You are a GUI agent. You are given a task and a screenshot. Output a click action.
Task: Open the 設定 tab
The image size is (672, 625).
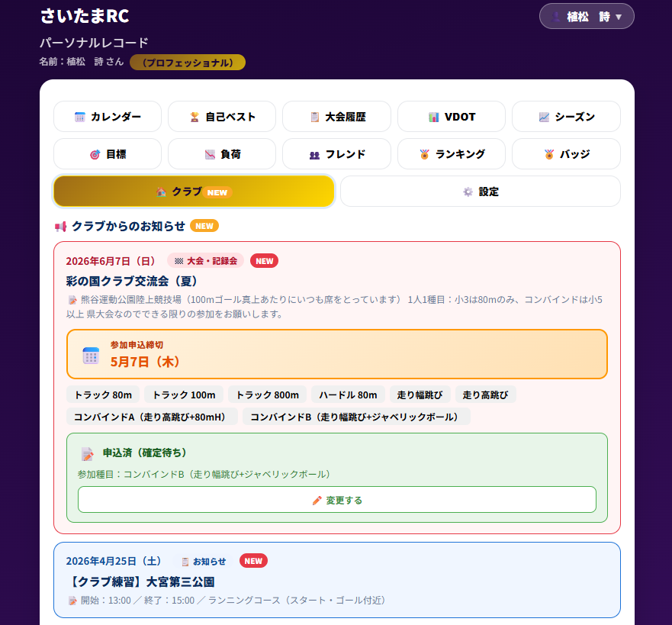481,192
